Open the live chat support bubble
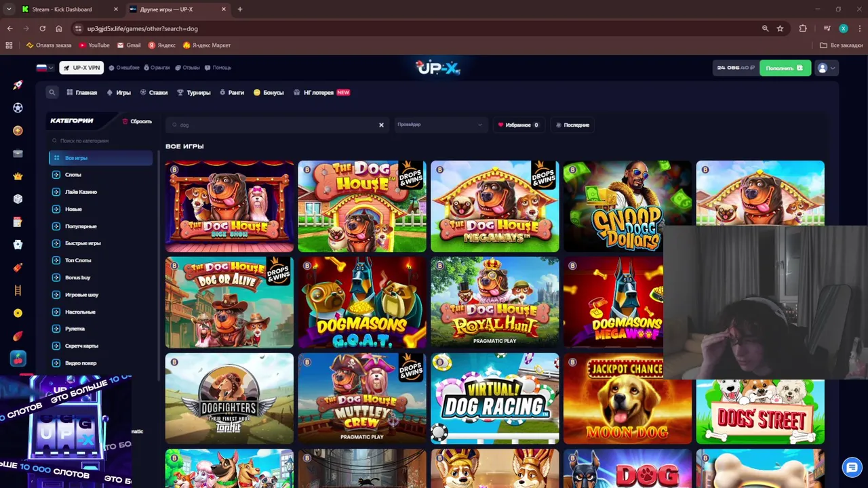This screenshot has width=868, height=488. (x=852, y=467)
